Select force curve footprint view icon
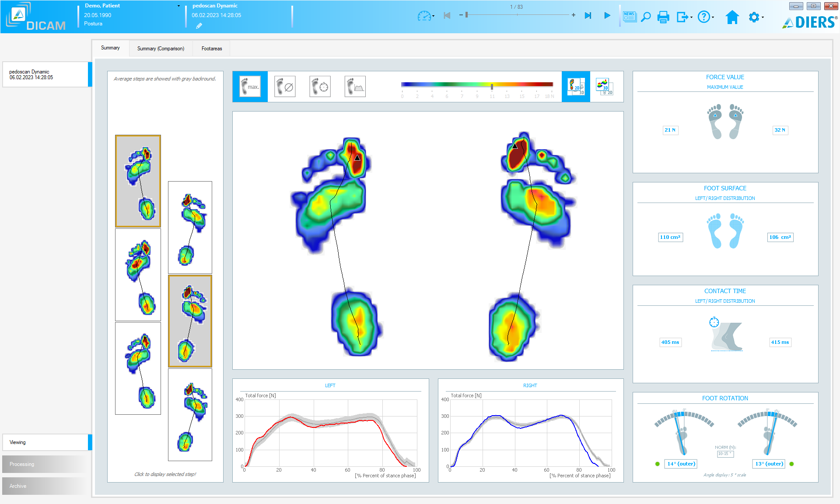Image resolution: width=840 pixels, height=504 pixels. (355, 87)
